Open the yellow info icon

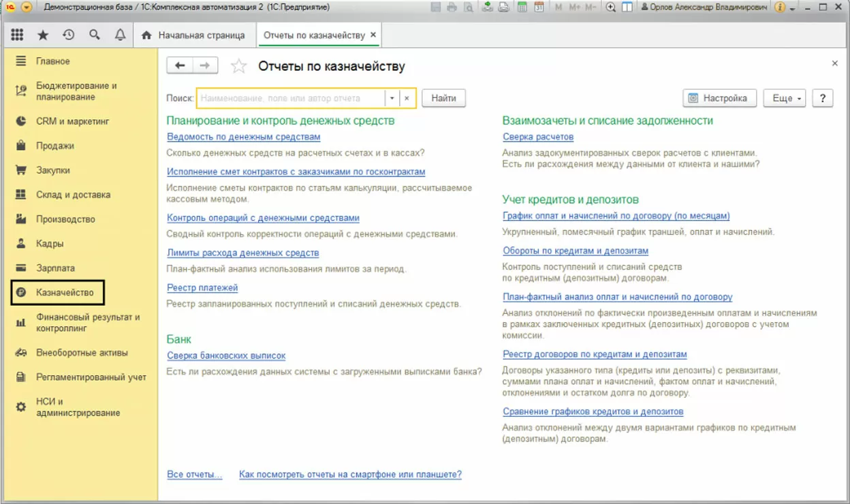[780, 7]
